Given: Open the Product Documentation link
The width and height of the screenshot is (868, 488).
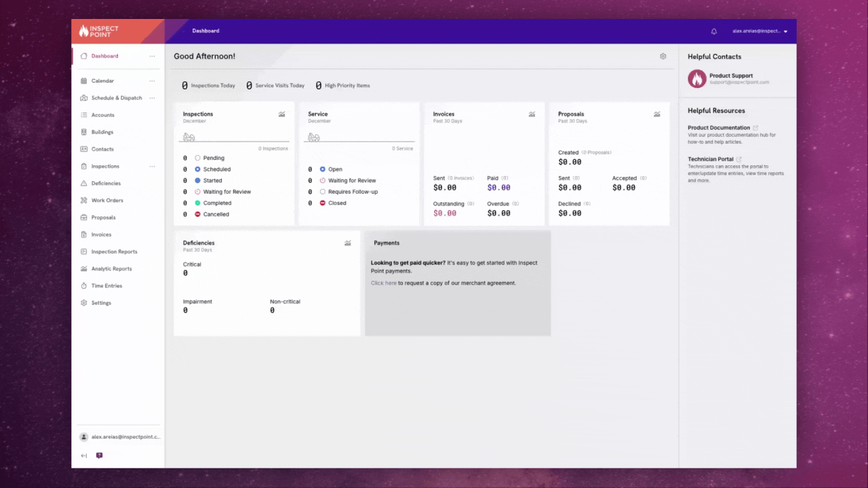Looking at the screenshot, I should click(x=719, y=127).
